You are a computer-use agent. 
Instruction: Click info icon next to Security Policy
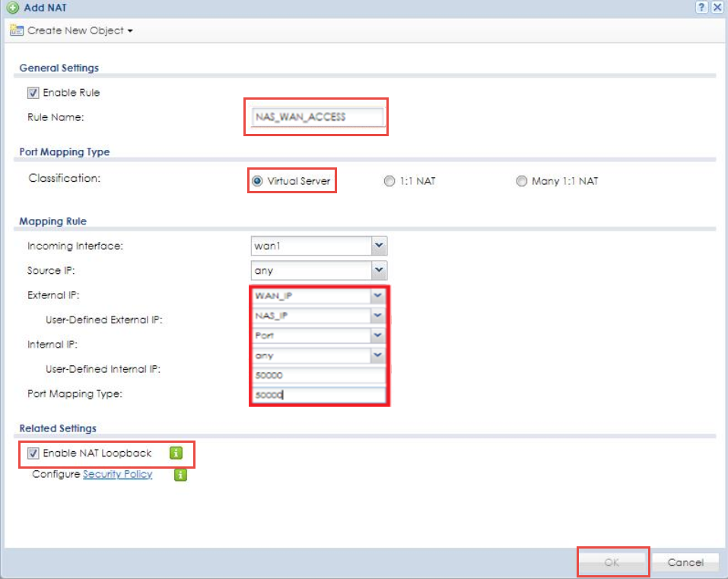point(180,475)
